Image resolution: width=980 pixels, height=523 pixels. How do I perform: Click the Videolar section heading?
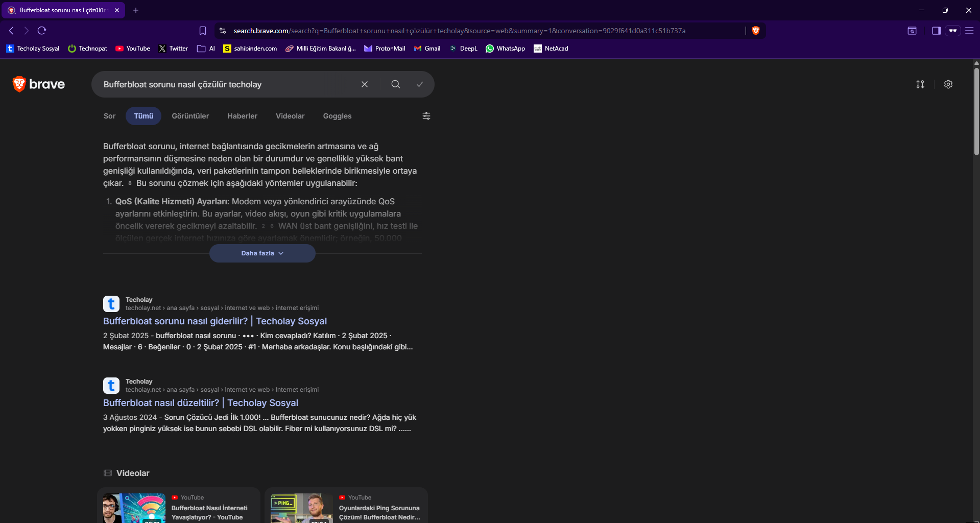coord(133,473)
